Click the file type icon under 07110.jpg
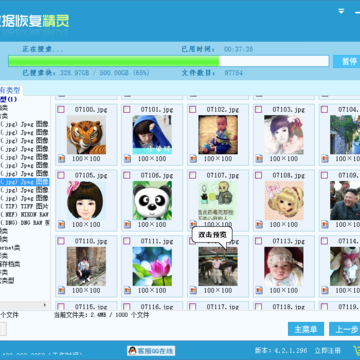360x360 pixels. click(x=61, y=290)
